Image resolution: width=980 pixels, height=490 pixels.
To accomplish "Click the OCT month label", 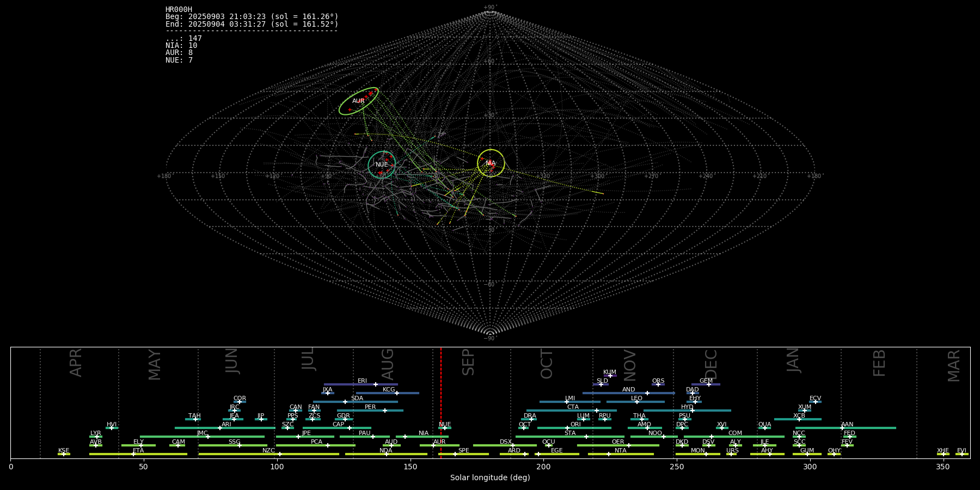I will [547, 364].
